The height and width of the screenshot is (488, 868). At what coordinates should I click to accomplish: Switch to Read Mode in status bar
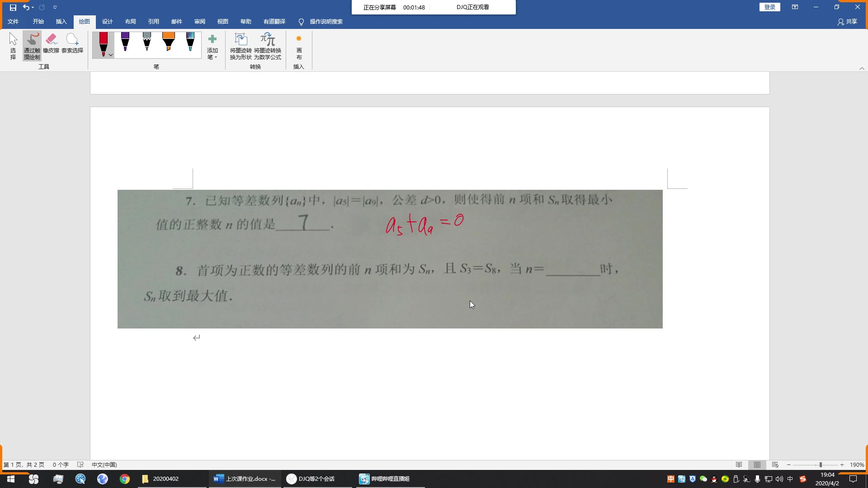740,465
